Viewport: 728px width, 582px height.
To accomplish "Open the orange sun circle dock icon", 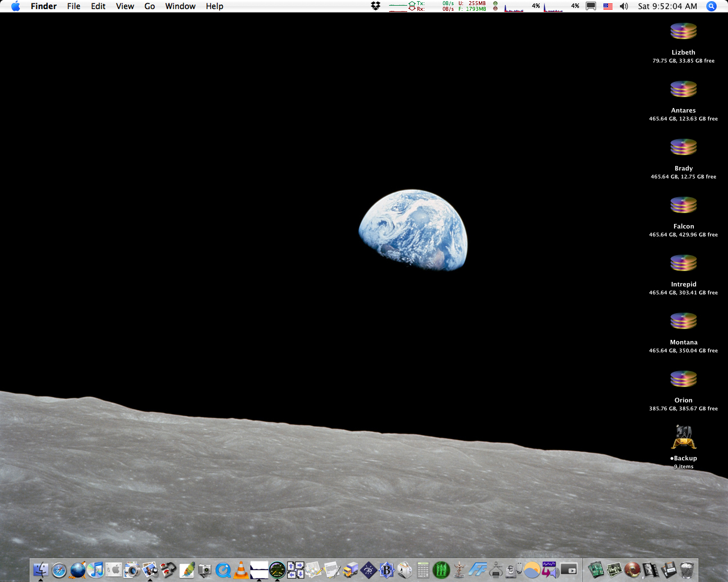I will click(x=532, y=569).
